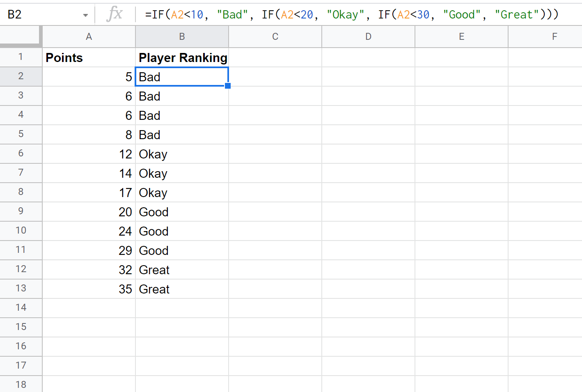Select the Bad cell in row 2
This screenshot has height=392, width=582.
[x=182, y=77]
